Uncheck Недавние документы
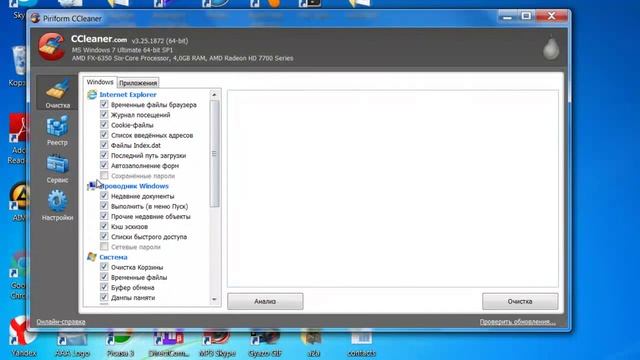 pyautogui.click(x=104, y=196)
